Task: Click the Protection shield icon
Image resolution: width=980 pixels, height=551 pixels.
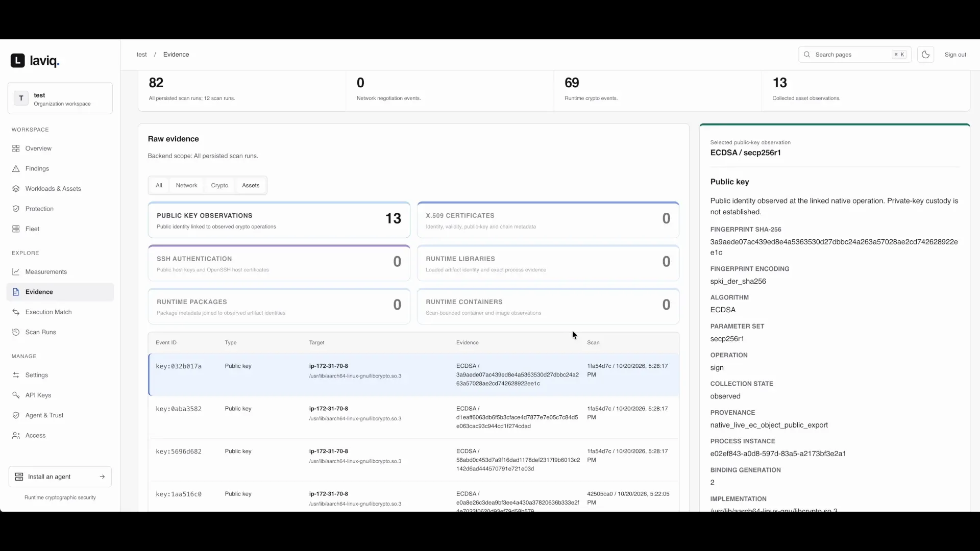Action: 16,209
